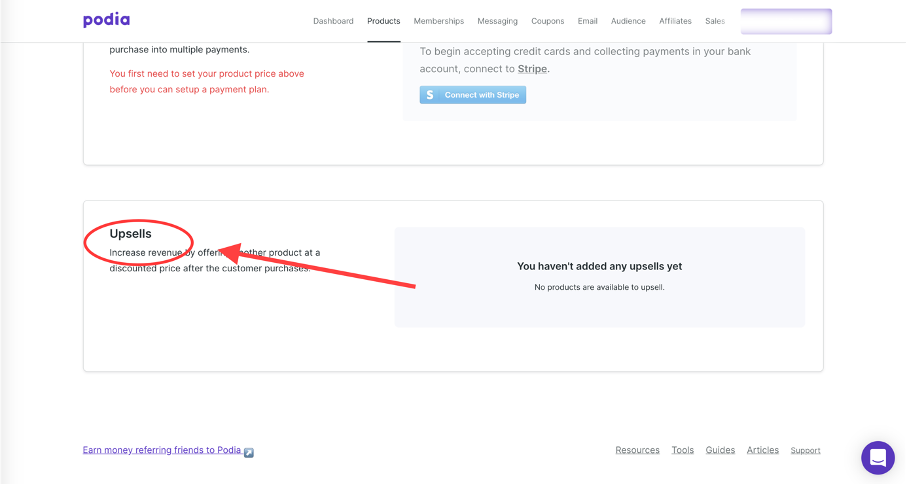Viewport: 906px width, 484px height.
Task: Go to the Dashboard tab
Action: [333, 21]
